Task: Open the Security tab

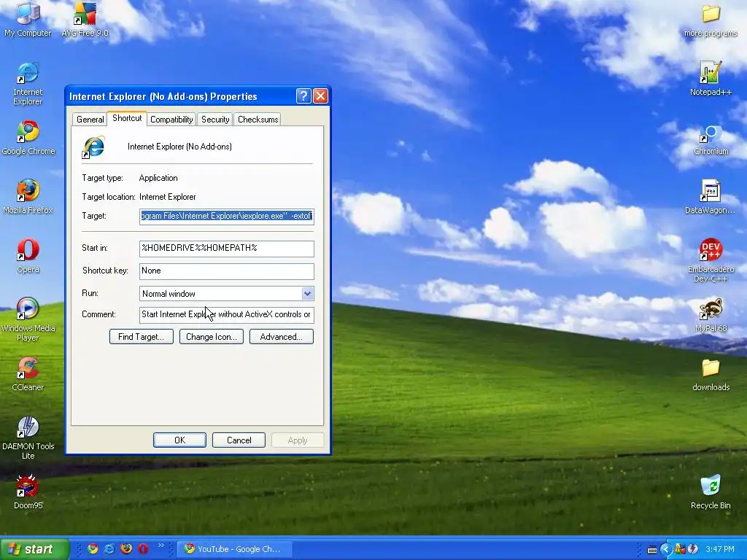Action: (215, 120)
